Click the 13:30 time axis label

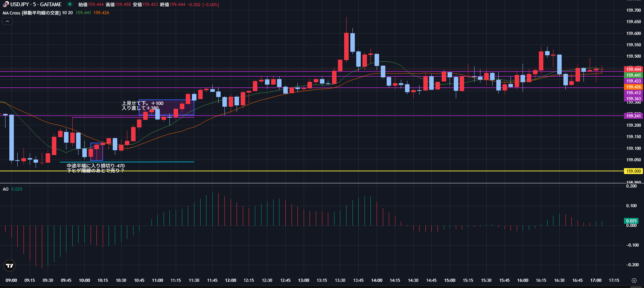tap(340, 280)
